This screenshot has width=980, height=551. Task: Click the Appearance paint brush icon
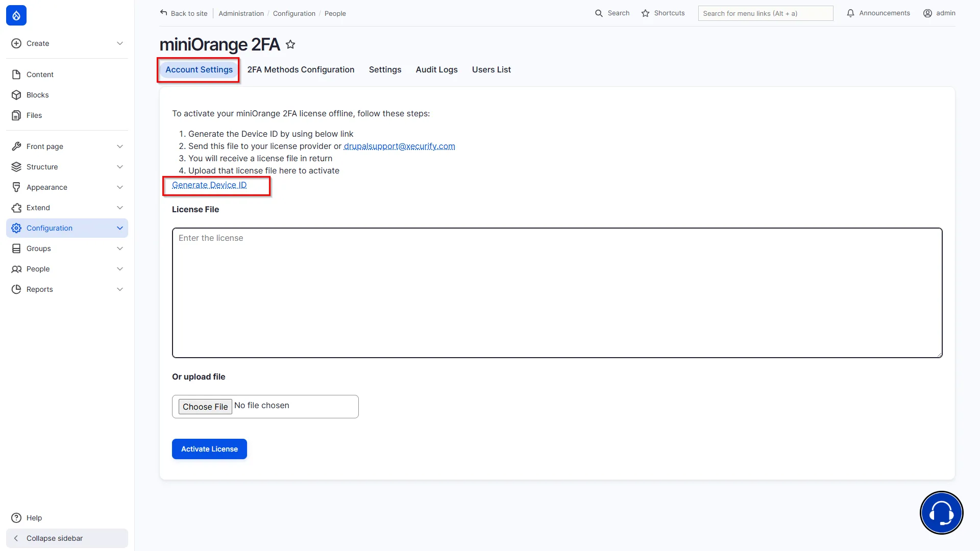point(16,187)
